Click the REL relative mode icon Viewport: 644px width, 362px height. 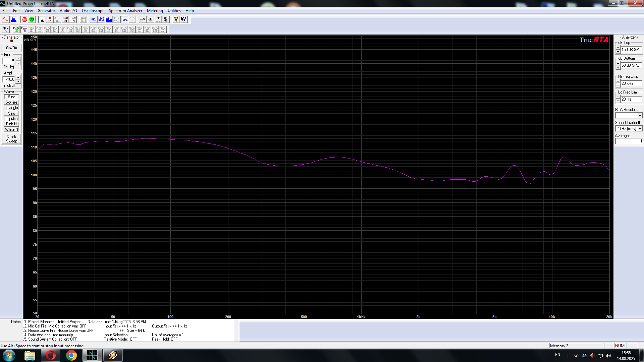pos(94,19)
